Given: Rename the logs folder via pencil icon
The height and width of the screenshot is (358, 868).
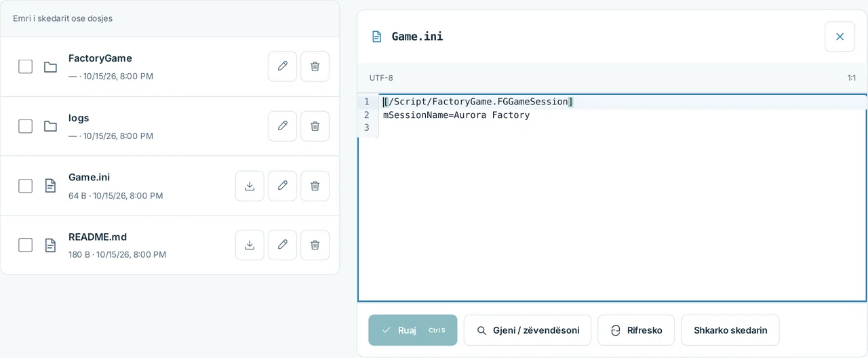Looking at the screenshot, I should pos(282,126).
